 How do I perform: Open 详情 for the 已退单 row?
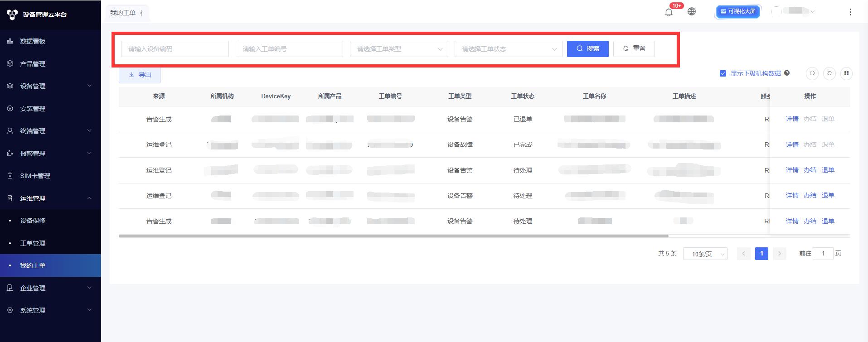coord(792,119)
